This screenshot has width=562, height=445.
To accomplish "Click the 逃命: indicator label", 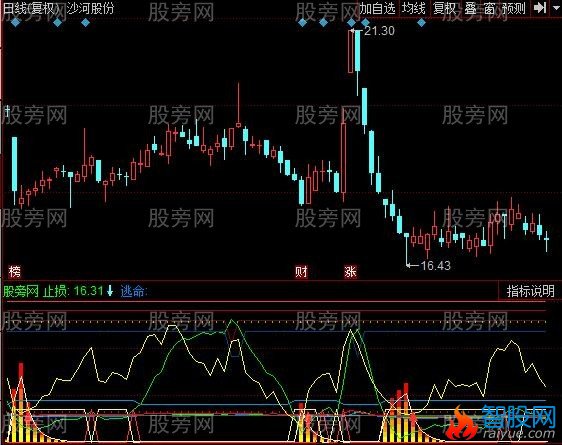I will coord(134,291).
